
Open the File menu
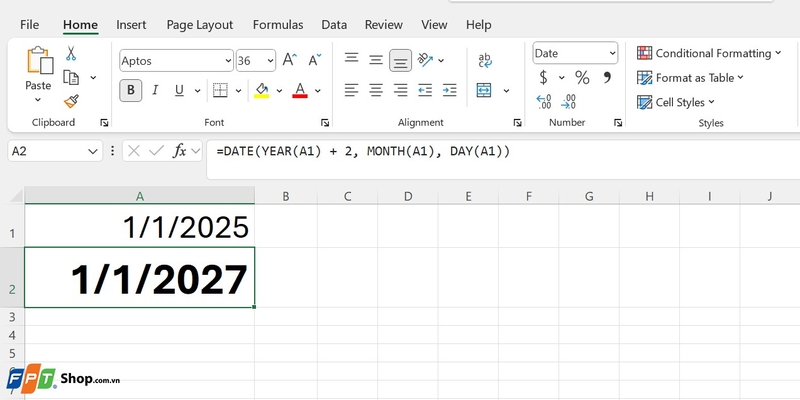pyautogui.click(x=29, y=24)
